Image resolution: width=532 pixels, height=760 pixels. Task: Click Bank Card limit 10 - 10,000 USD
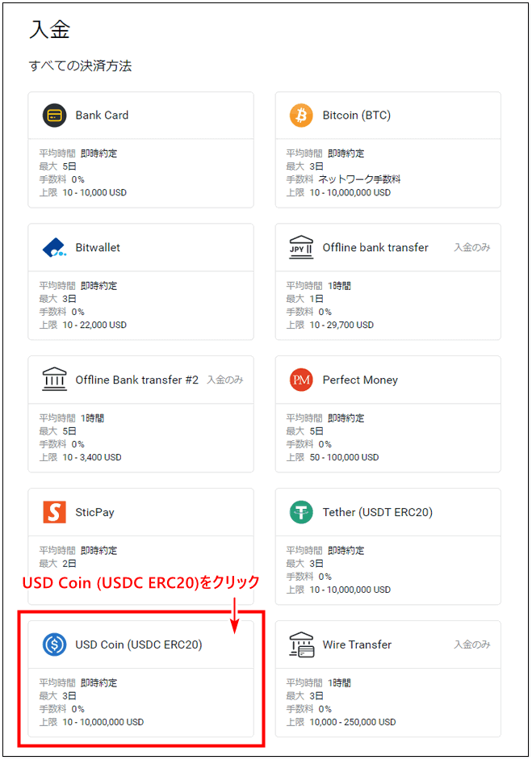click(x=94, y=192)
